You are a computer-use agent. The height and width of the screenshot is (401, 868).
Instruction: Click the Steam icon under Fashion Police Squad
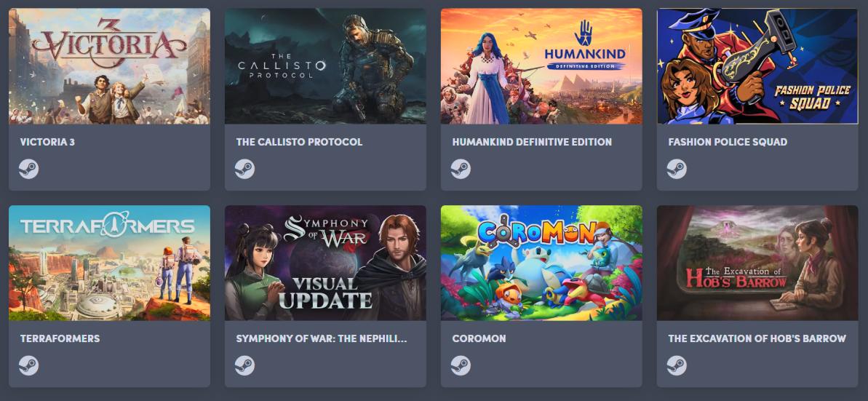click(x=677, y=169)
